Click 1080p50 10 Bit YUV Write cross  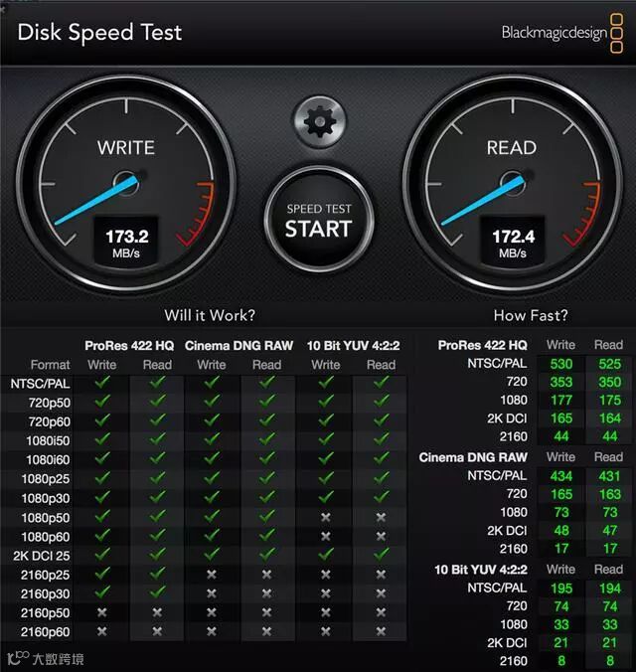326,517
